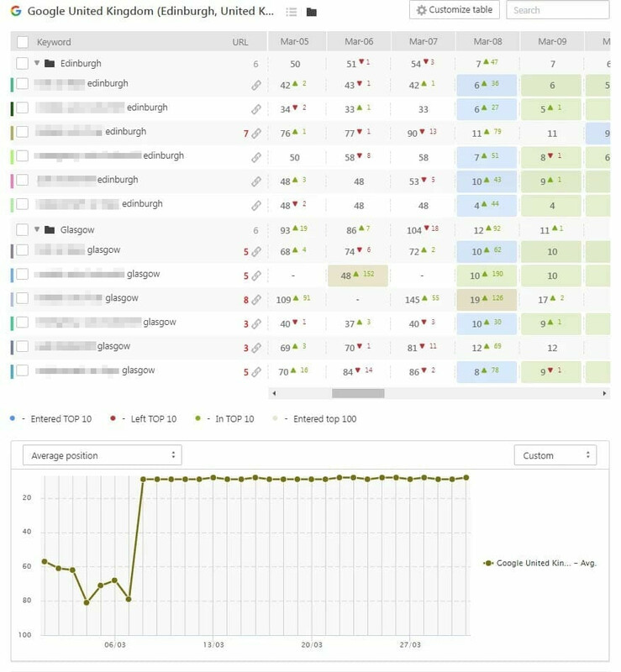
Task: Click the Google logo icon in the title
Action: click(x=16, y=11)
